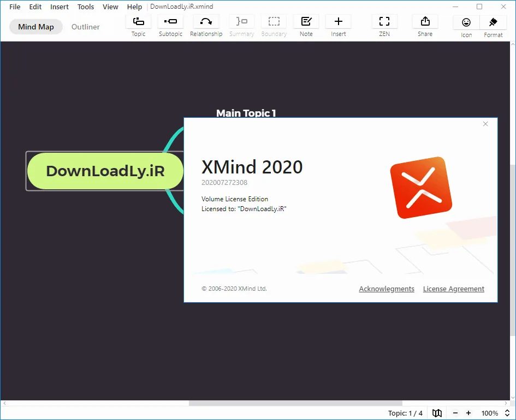Viewport: 516px width, 420px height.
Task: Insert a Subtopic using the toolbar
Action: coord(170,26)
